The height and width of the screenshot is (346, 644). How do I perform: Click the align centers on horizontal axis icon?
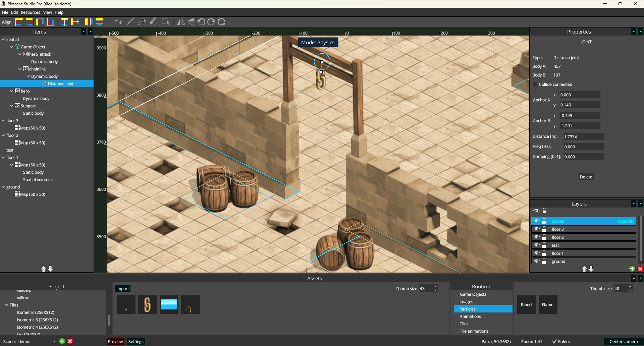[75, 22]
